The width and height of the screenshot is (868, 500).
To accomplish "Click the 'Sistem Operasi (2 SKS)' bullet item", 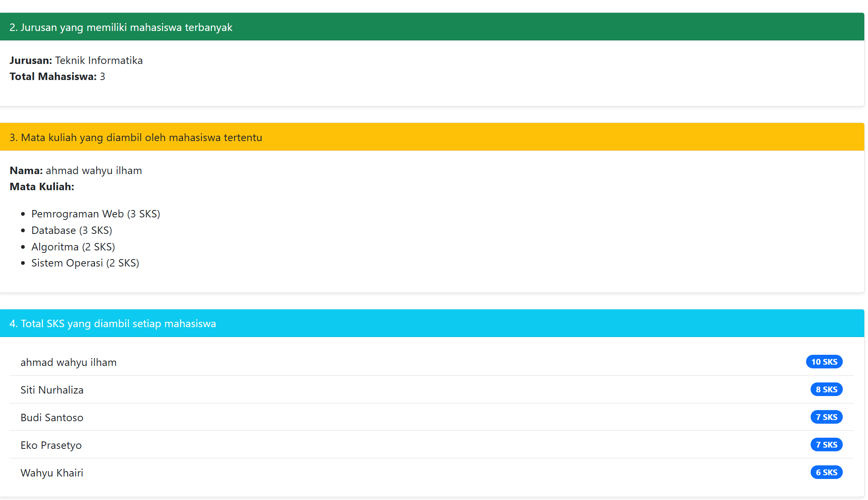I will (85, 263).
